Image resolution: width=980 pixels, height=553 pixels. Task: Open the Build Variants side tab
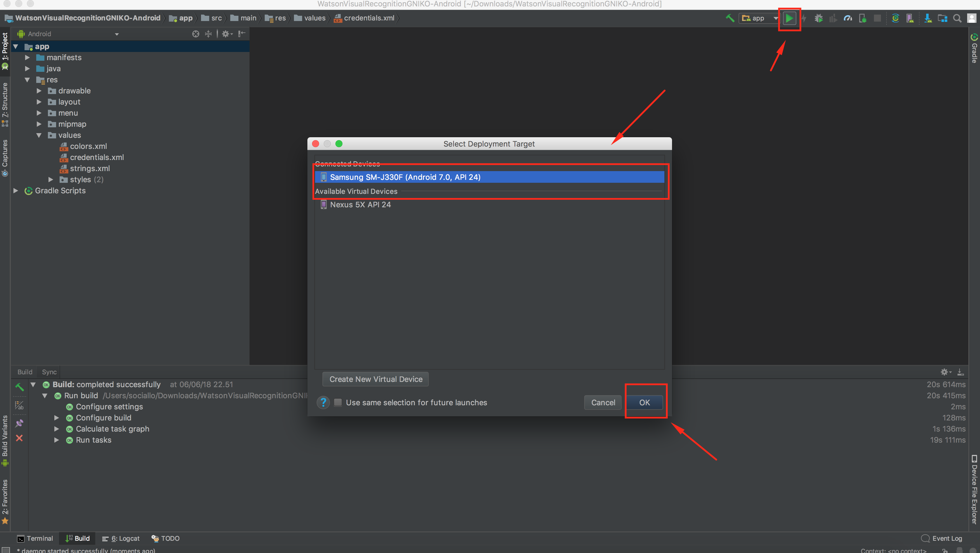point(5,441)
